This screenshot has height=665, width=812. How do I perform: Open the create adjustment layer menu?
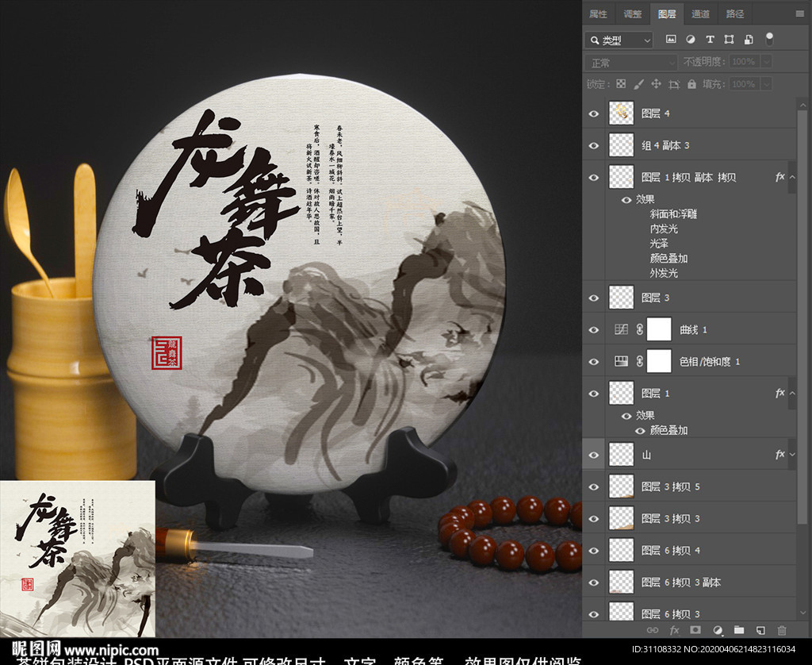pyautogui.click(x=718, y=630)
